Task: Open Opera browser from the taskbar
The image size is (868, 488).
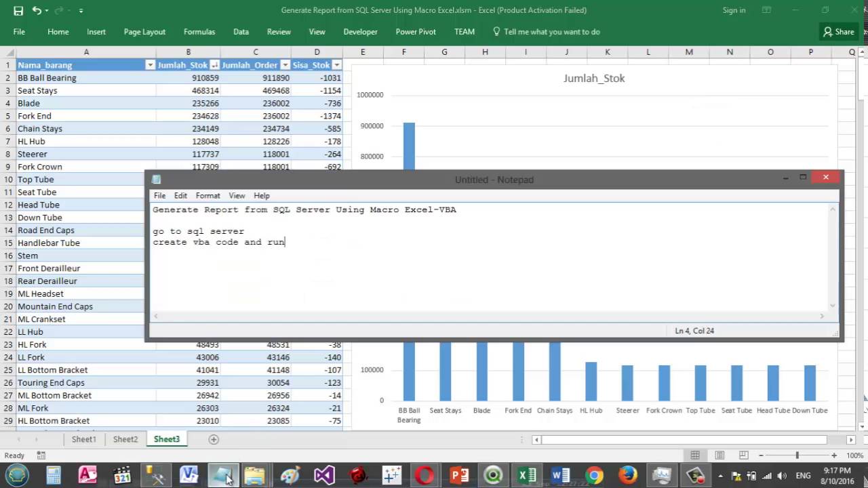Action: pyautogui.click(x=425, y=475)
